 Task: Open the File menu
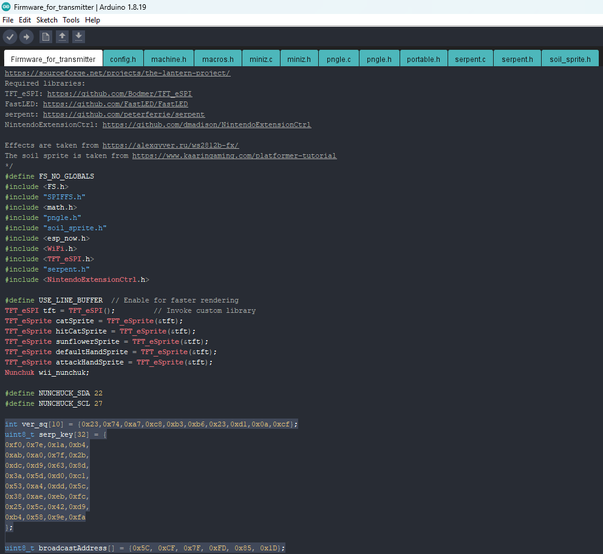(x=8, y=20)
